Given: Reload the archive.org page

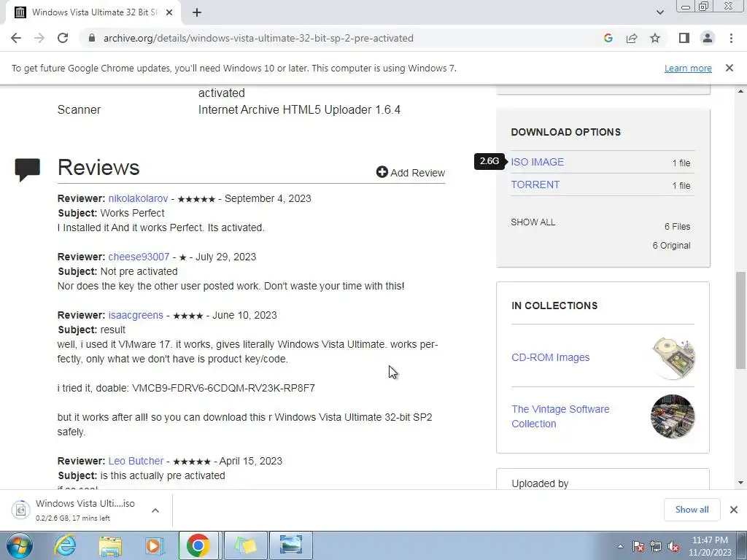Looking at the screenshot, I should (63, 38).
